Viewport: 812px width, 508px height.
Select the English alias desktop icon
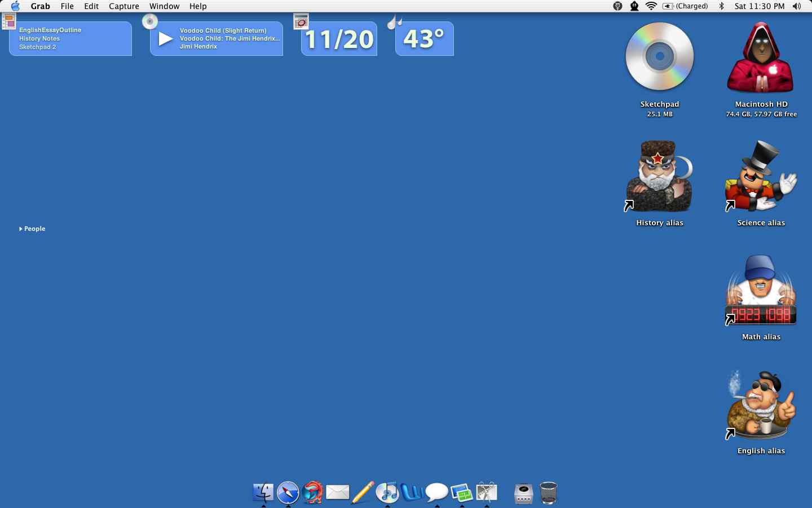pyautogui.click(x=761, y=404)
